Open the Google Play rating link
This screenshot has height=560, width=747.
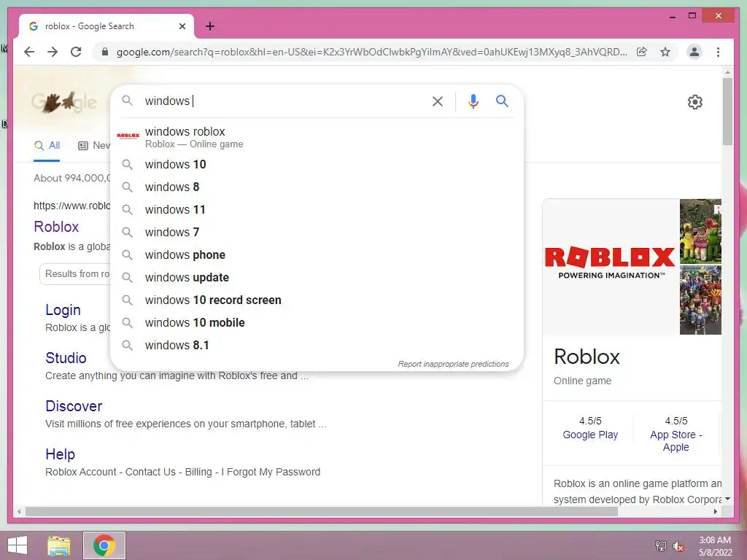tap(590, 435)
